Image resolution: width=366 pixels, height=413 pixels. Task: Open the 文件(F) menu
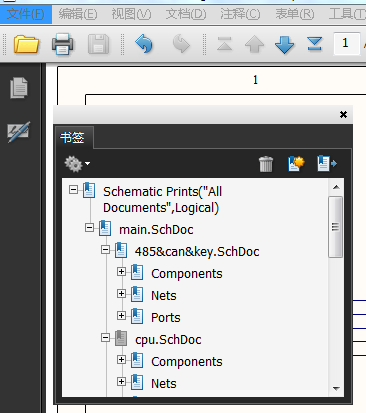26,14
